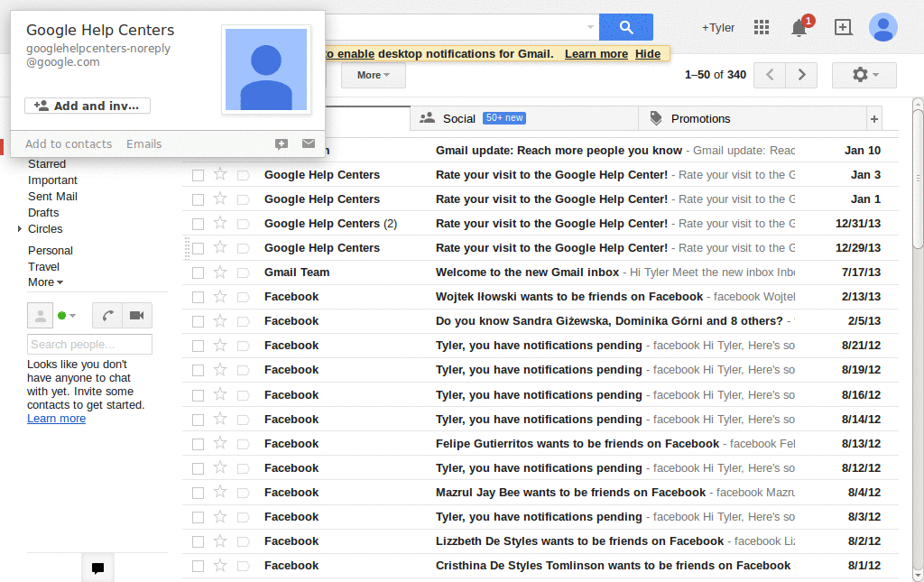The height and width of the screenshot is (582, 924).
Task: Add a new inbox tab with plus
Action: [x=874, y=119]
